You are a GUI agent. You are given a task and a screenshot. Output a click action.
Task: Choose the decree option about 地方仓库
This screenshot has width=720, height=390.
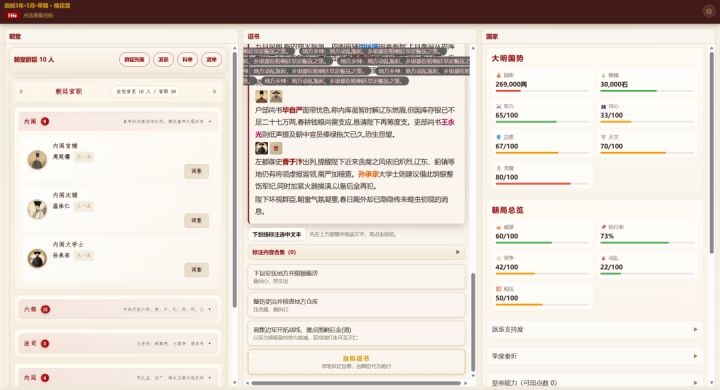click(356, 305)
